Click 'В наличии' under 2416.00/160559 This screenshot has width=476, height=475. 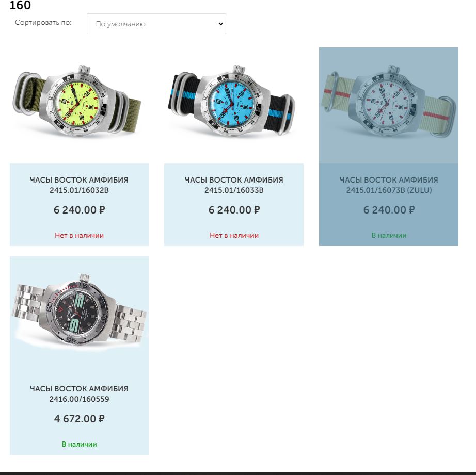click(x=79, y=445)
